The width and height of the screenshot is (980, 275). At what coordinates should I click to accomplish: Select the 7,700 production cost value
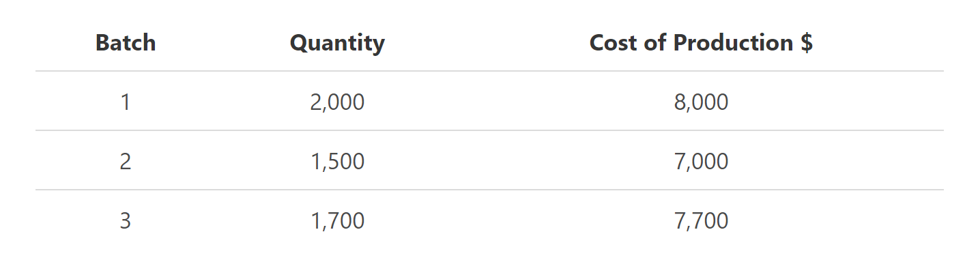click(x=701, y=221)
